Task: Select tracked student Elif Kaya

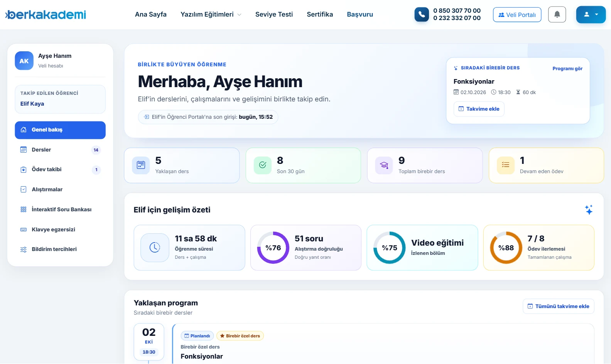Action: coord(60,99)
